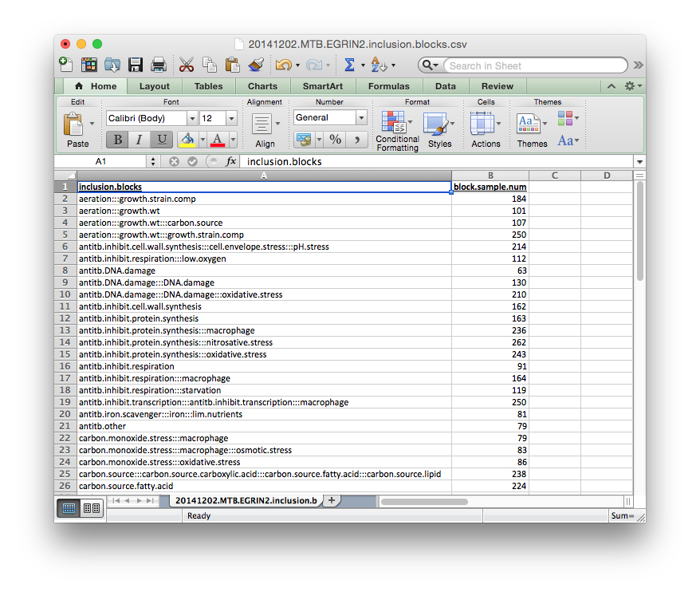Click the Undo arrow icon
Viewport: 700px width, 596px height.
[282, 65]
